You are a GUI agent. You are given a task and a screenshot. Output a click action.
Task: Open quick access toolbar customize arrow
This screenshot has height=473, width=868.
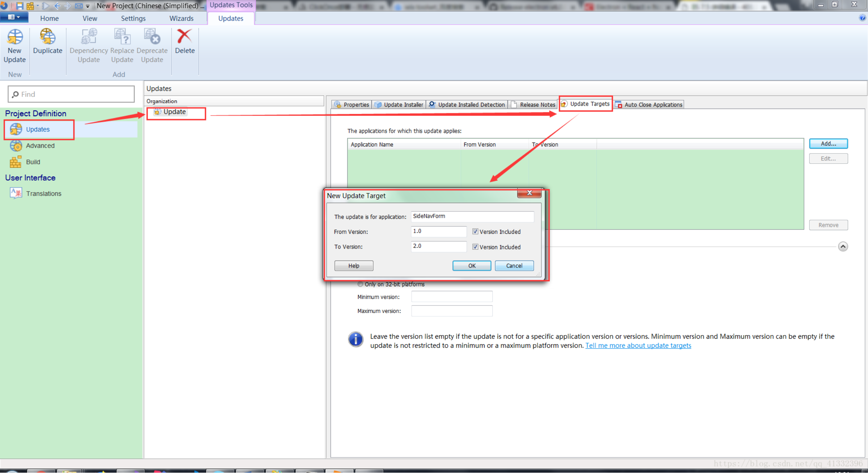coord(88,6)
